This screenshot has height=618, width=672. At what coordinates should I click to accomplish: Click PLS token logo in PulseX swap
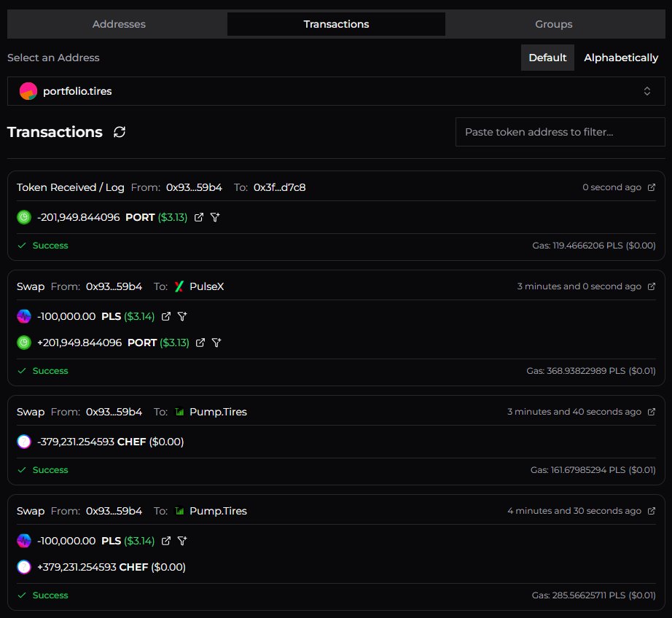tap(24, 316)
